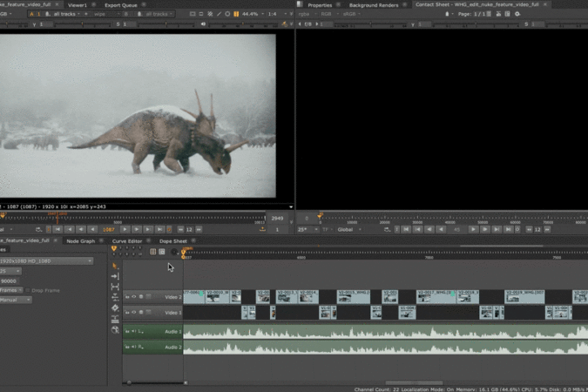Screen dimensions: 588x392
Task: Open the 25 frame rate dropdown in left panel
Action: click(10, 271)
